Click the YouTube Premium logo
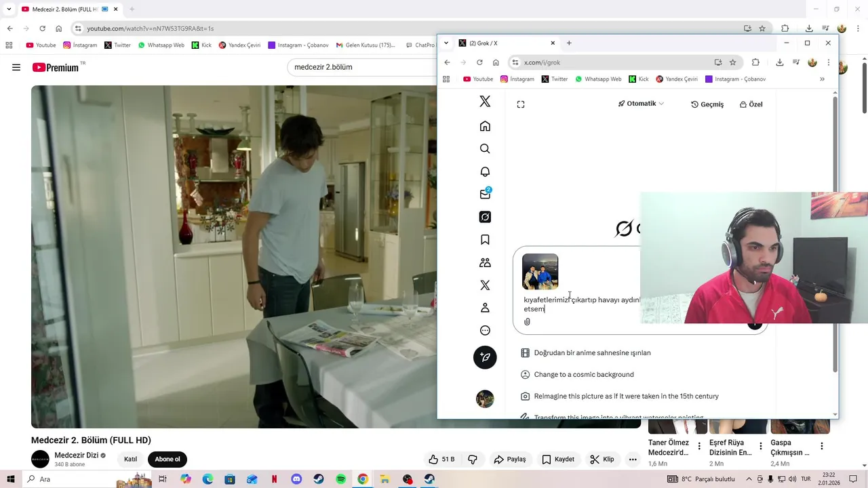868x488 pixels. click(x=56, y=67)
